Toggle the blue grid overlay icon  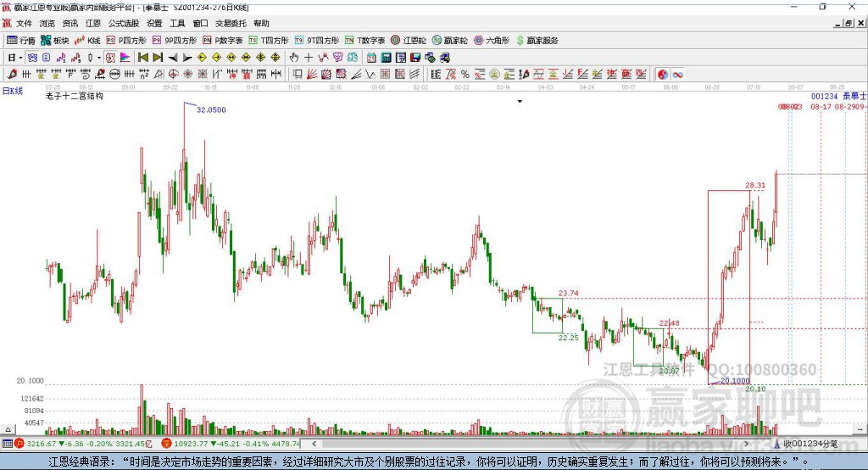coord(33,58)
